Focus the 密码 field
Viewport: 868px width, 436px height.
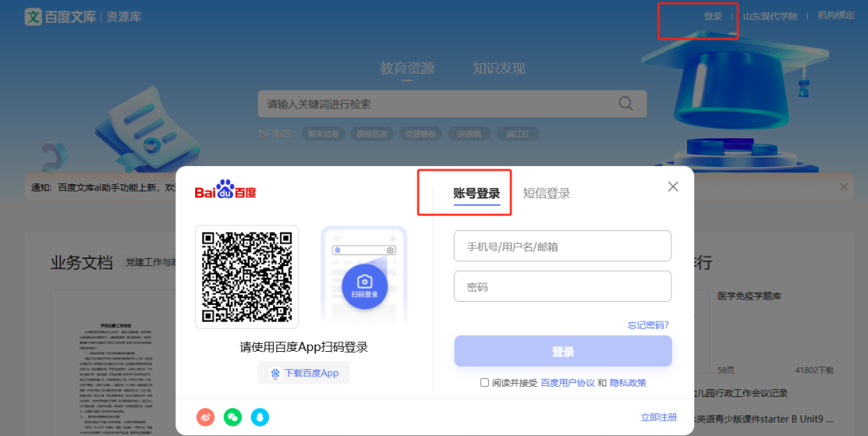tap(563, 286)
